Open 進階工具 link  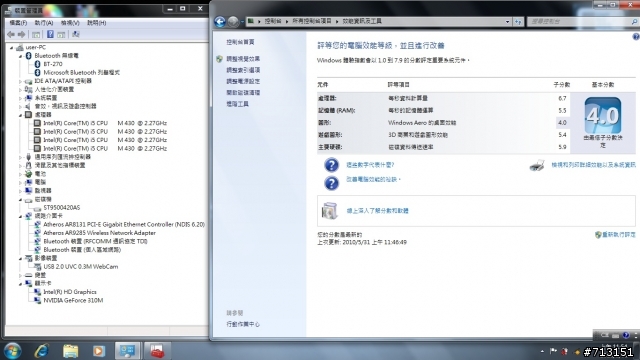coord(237,104)
